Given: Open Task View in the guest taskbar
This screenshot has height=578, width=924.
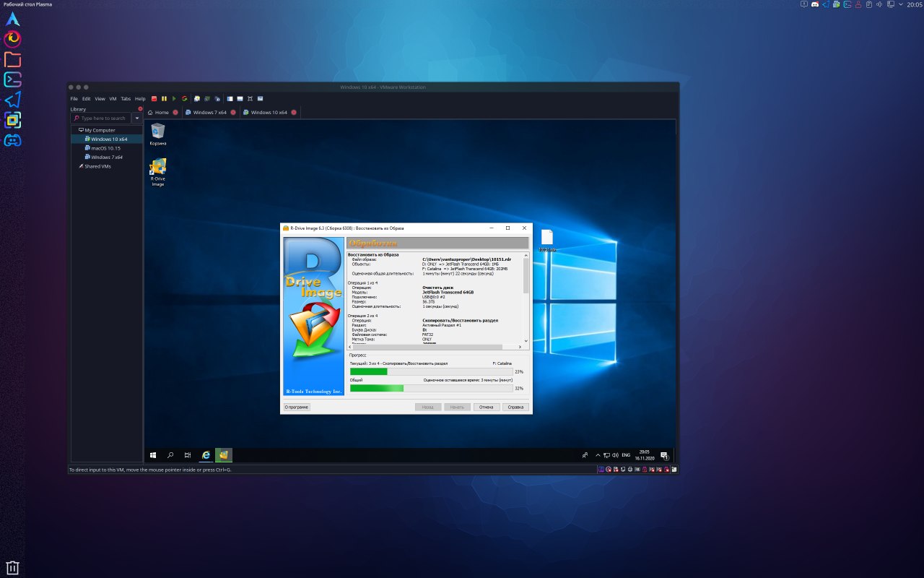Looking at the screenshot, I should pos(188,455).
